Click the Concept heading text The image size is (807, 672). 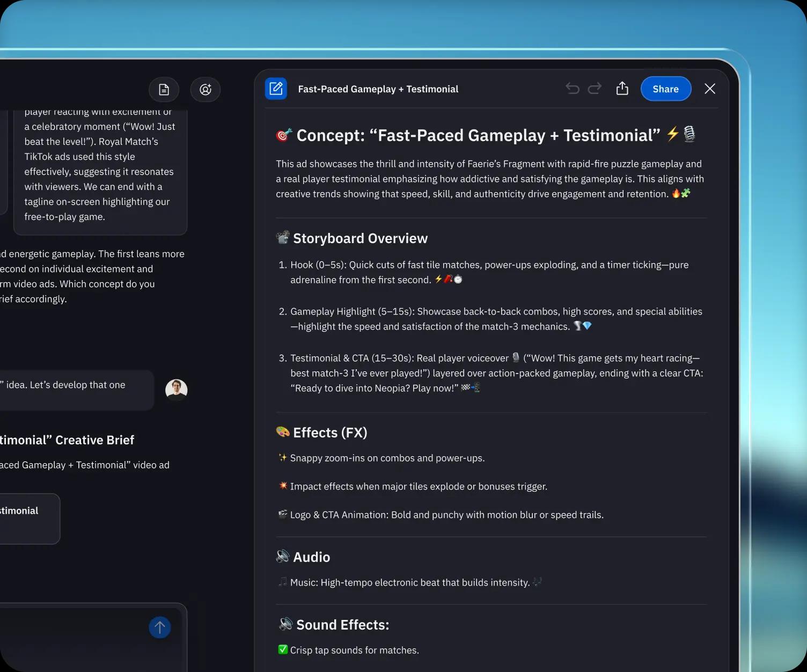486,135
